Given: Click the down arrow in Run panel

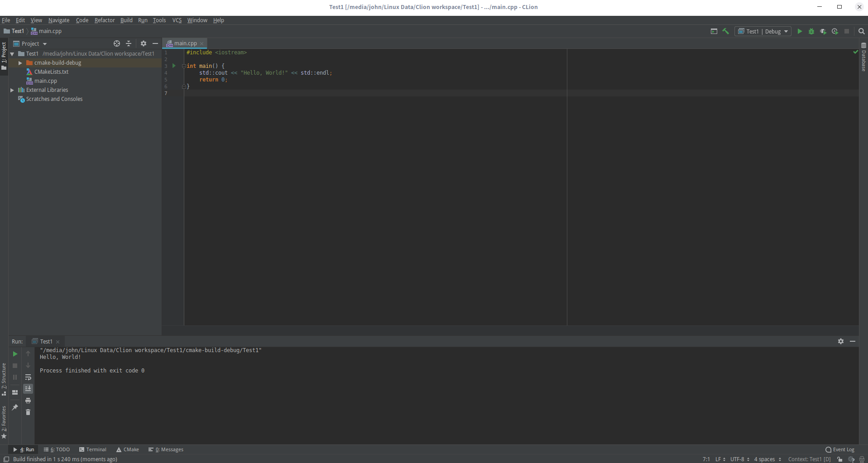Looking at the screenshot, I should (28, 365).
